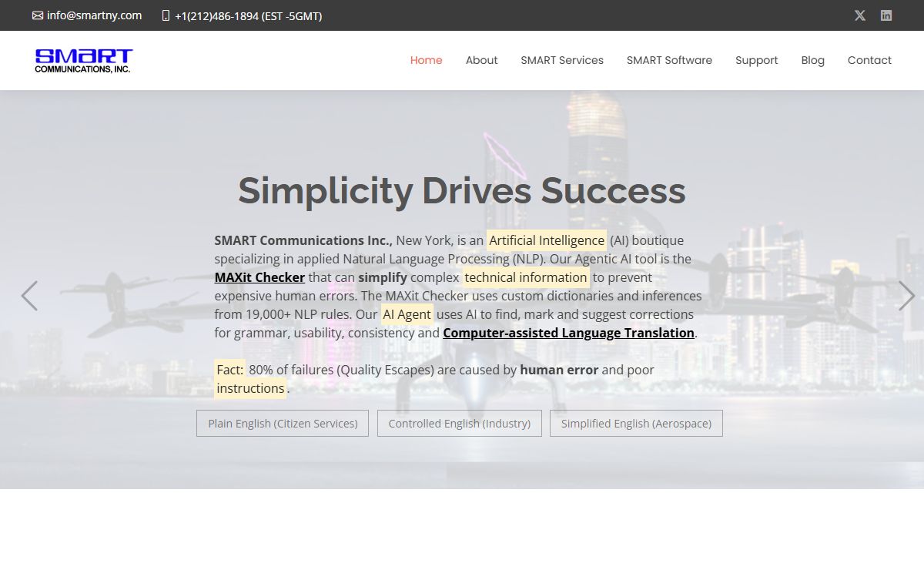Viewport: 924px width, 570px height.
Task: Click the highlighted AI Agent term
Action: pyautogui.click(x=407, y=314)
